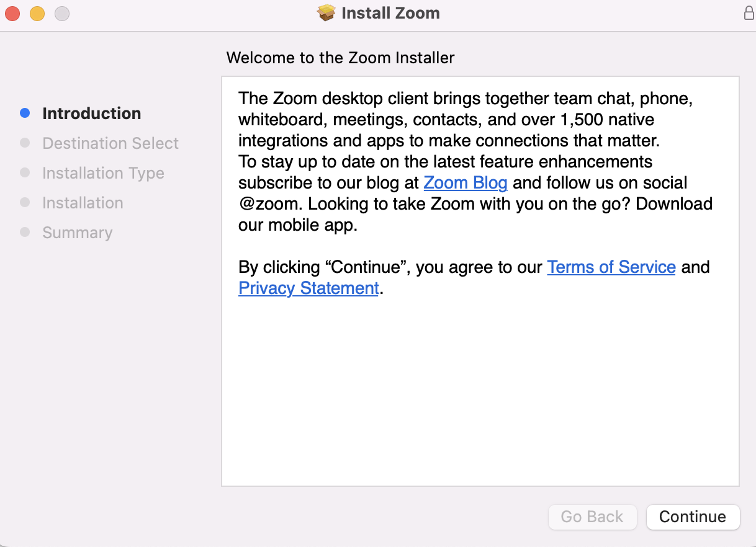Viewport: 756px width, 547px height.
Task: Select the Summary step label
Action: [x=78, y=233]
